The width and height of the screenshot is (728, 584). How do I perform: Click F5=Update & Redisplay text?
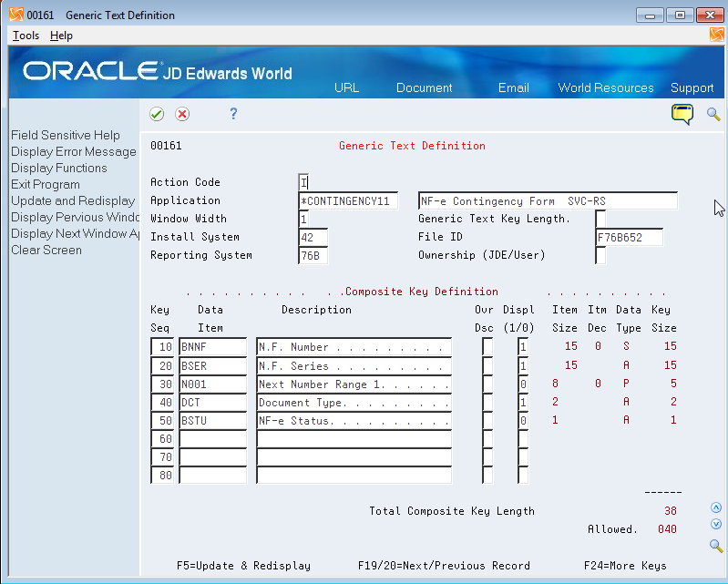click(244, 566)
